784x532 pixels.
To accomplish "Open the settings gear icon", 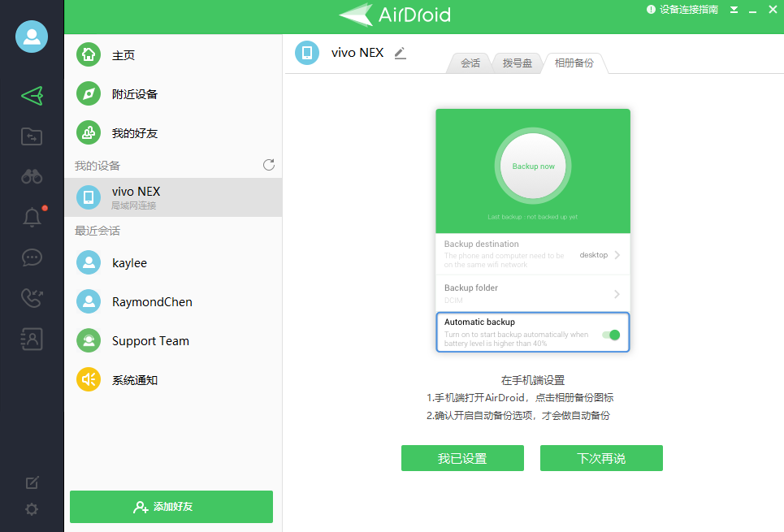I will click(x=32, y=509).
